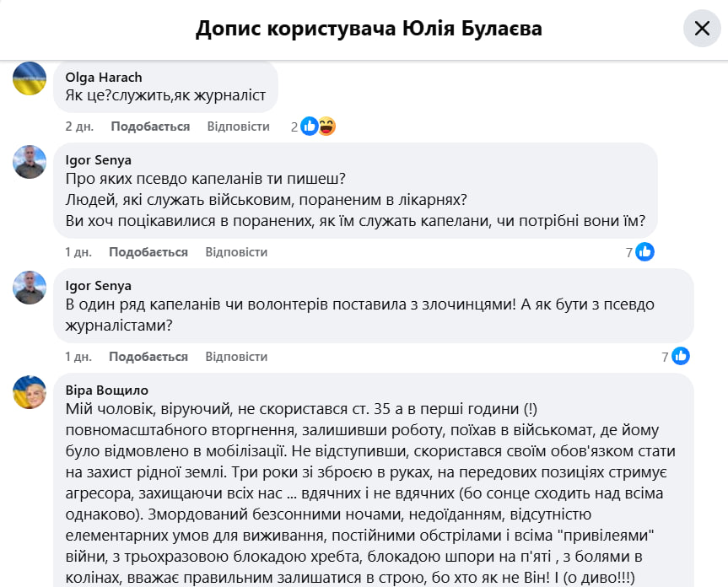Open timestamp '2 дн.' on Olga's comment
The image size is (728, 587).
78,127
